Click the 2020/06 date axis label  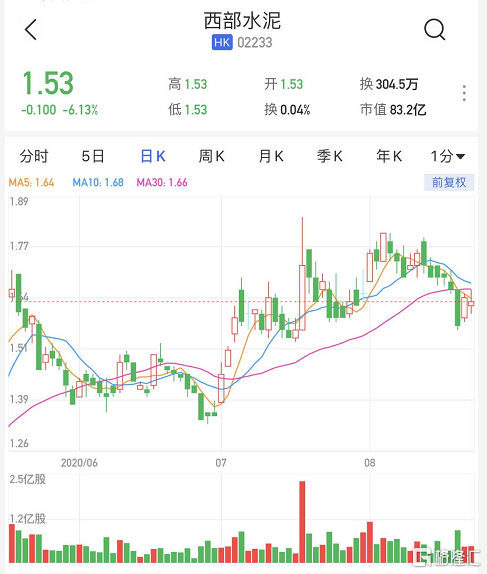[79, 463]
